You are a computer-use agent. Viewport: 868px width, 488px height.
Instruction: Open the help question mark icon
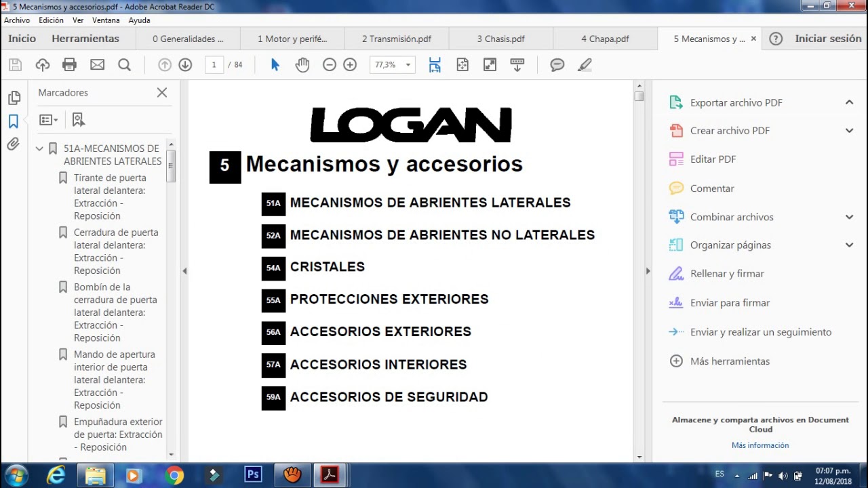point(776,39)
